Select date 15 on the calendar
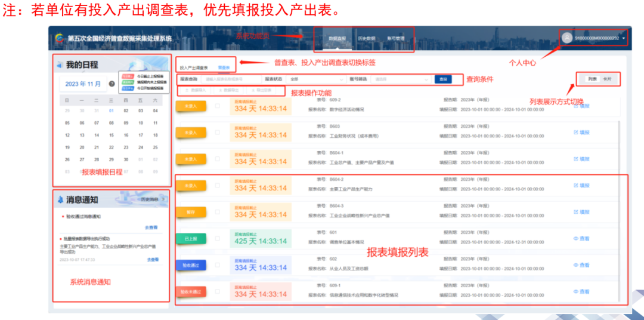The image size is (644, 320). [x=112, y=135]
